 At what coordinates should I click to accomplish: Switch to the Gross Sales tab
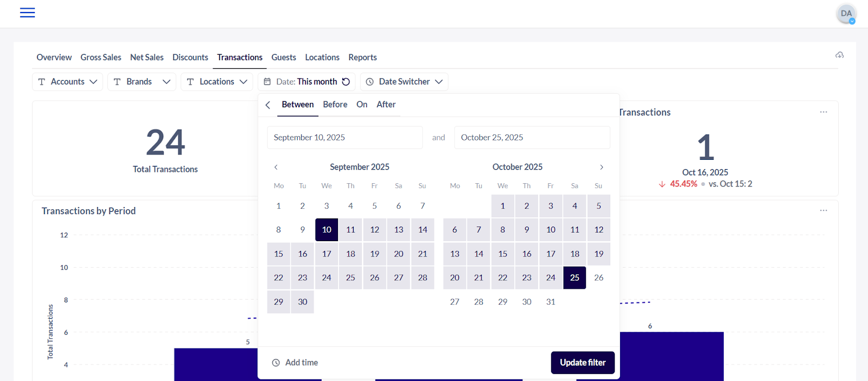[x=101, y=57]
